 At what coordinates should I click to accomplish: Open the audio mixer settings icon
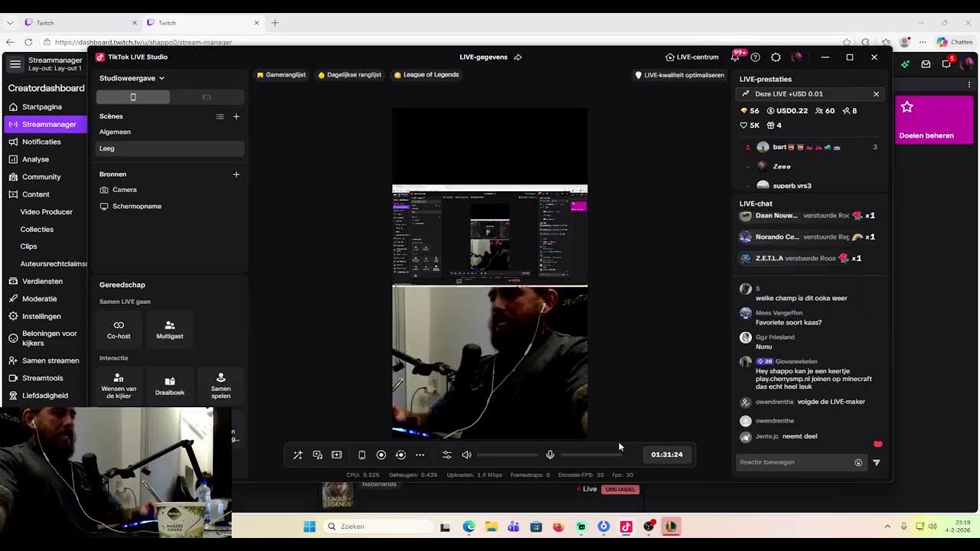point(447,455)
